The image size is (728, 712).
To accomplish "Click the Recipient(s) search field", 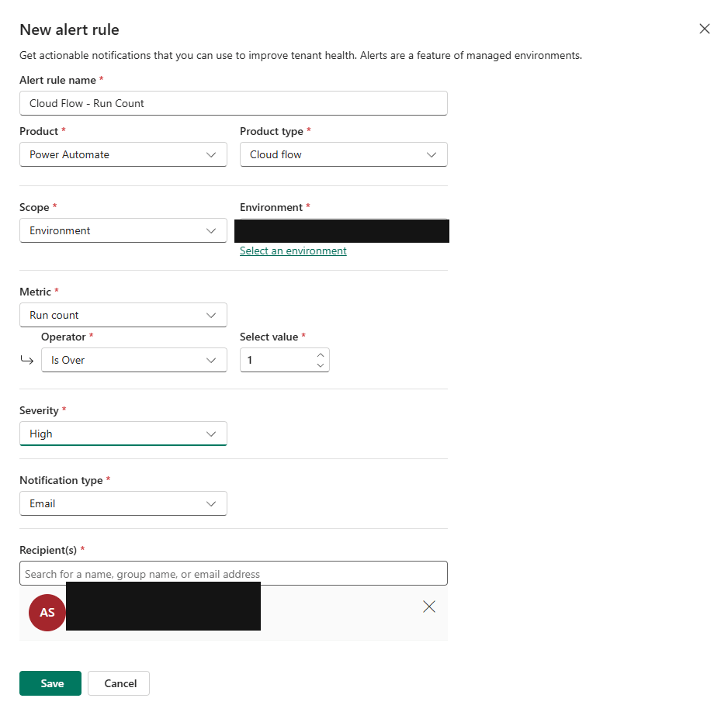I will pyautogui.click(x=233, y=573).
